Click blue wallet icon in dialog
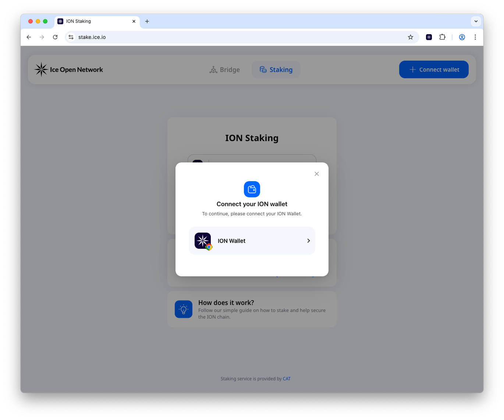This screenshot has height=420, width=504. click(x=252, y=189)
